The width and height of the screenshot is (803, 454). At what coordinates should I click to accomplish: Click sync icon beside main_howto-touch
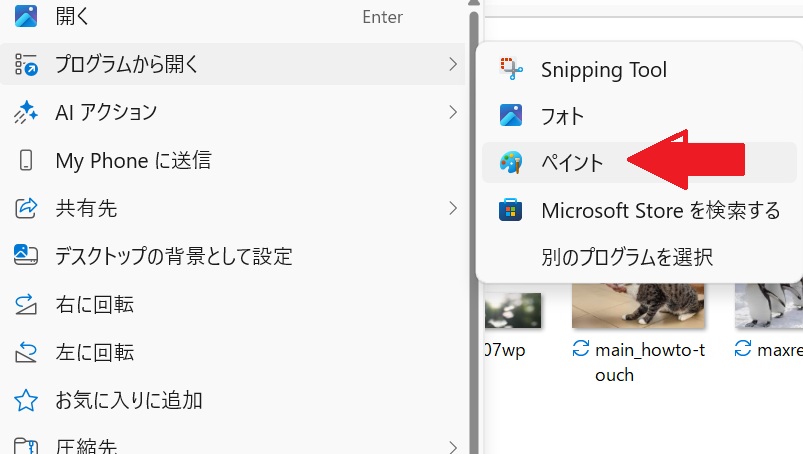point(581,349)
